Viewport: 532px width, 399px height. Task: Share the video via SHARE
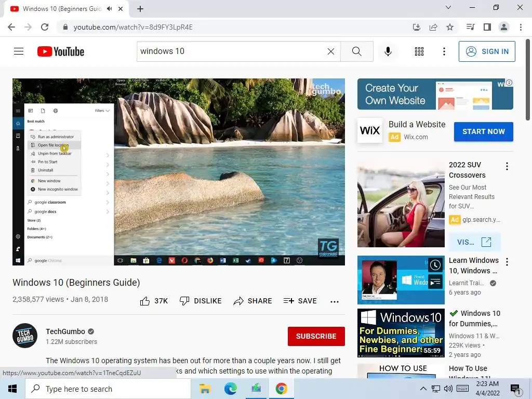[252, 301]
